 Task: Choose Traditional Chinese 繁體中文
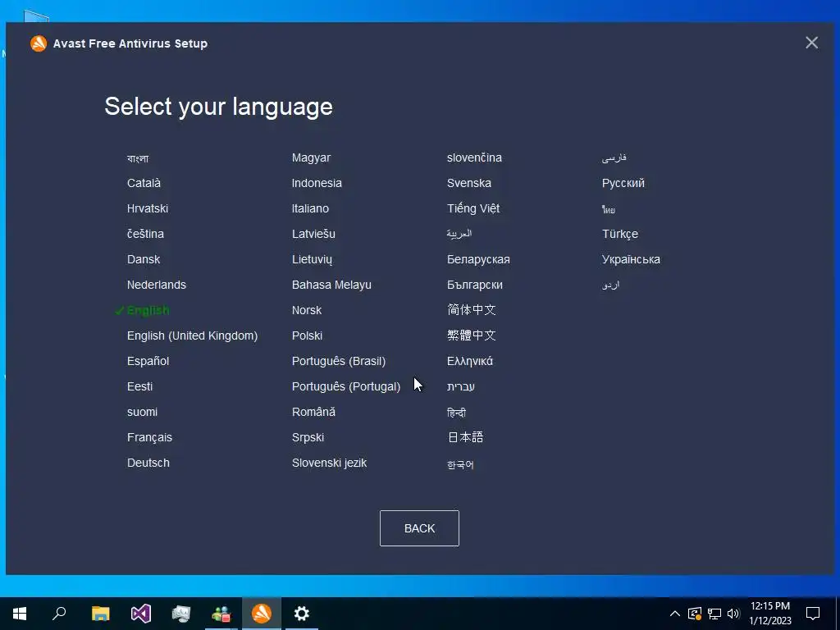tap(472, 336)
